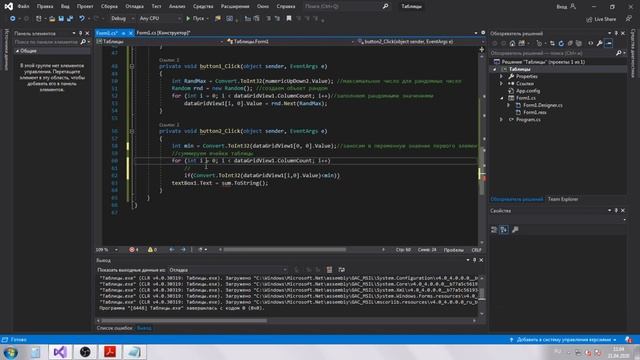Toggle pin on Solution Explorer panel
This screenshot has width=640, height=360.
616,33
